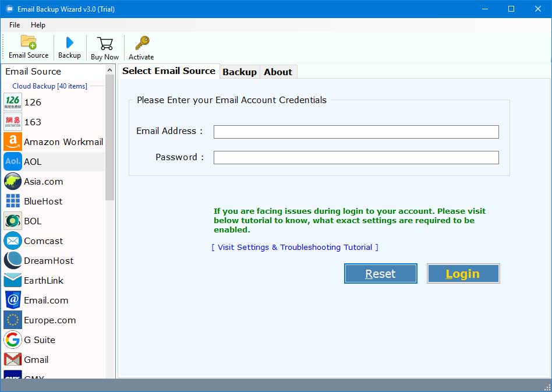Select the EarthLink envelope icon

13,280
